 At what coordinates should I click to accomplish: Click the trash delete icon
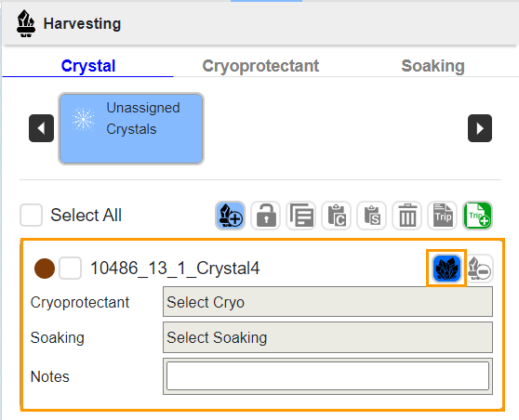pyautogui.click(x=407, y=216)
